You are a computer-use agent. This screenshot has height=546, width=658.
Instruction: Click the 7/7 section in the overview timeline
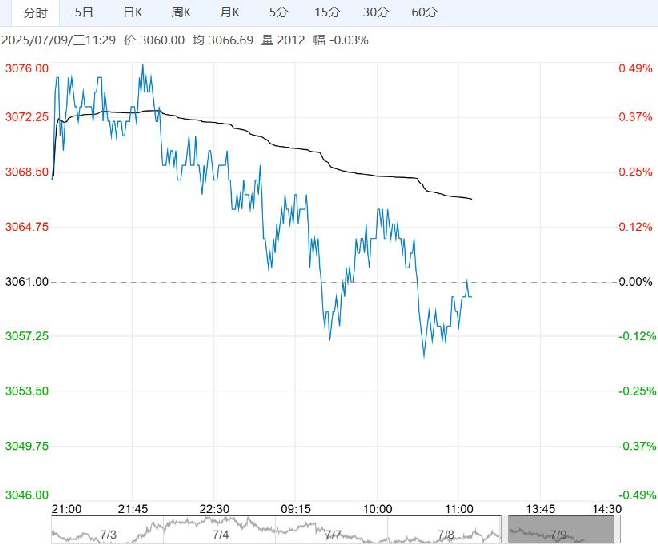[x=332, y=535]
